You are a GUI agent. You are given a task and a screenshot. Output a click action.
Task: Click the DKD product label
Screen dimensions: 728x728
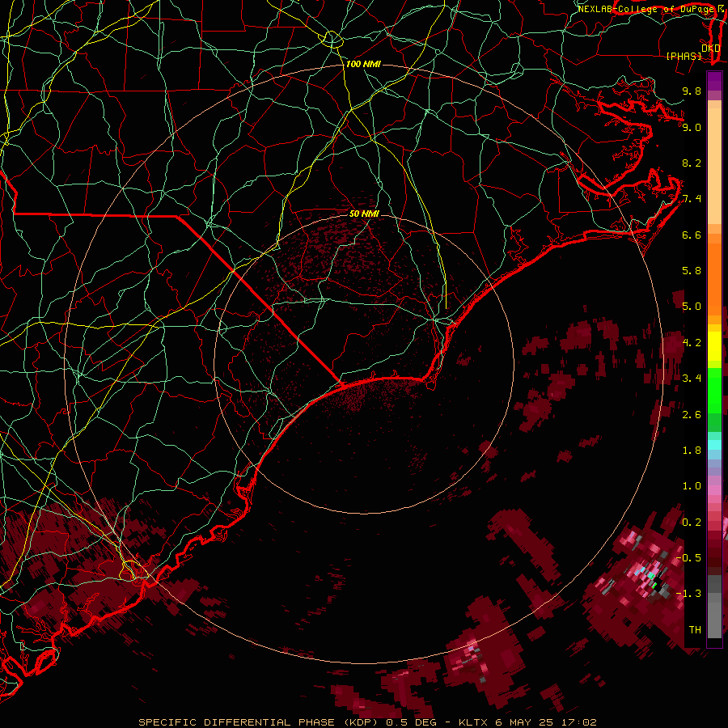710,48
